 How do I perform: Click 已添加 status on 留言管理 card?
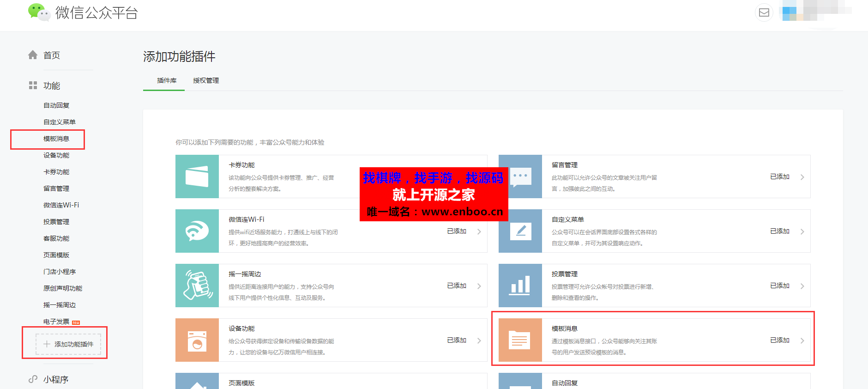780,176
